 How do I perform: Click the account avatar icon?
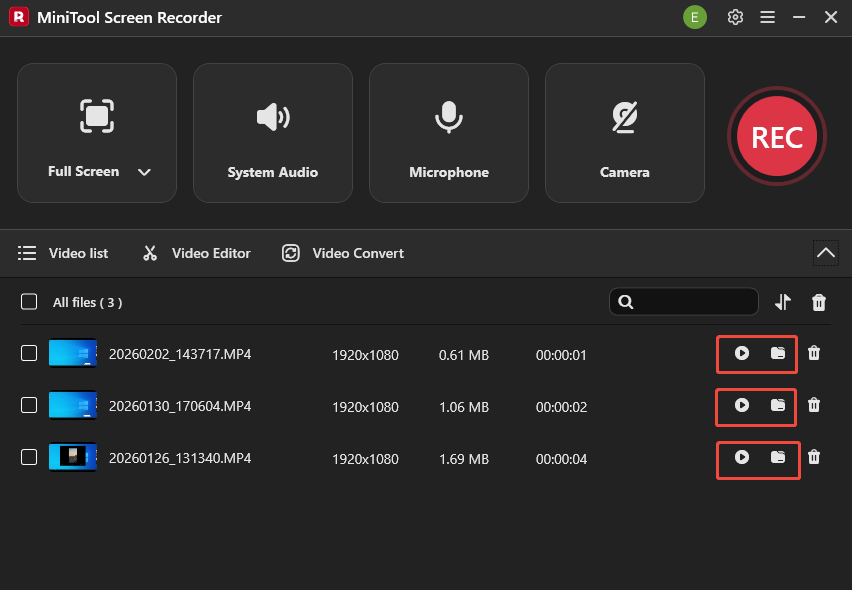[x=695, y=17]
